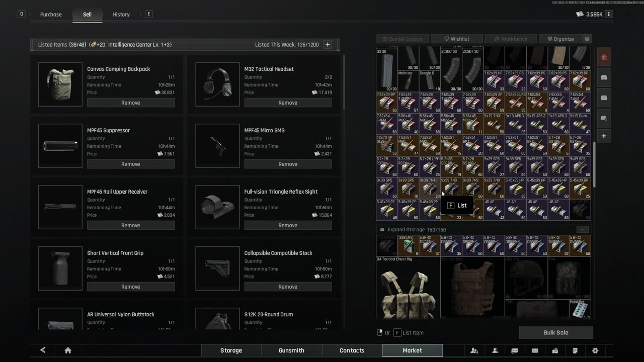This screenshot has height=362, width=644.
Task: Open the Gunsmith section
Action: coord(292,350)
